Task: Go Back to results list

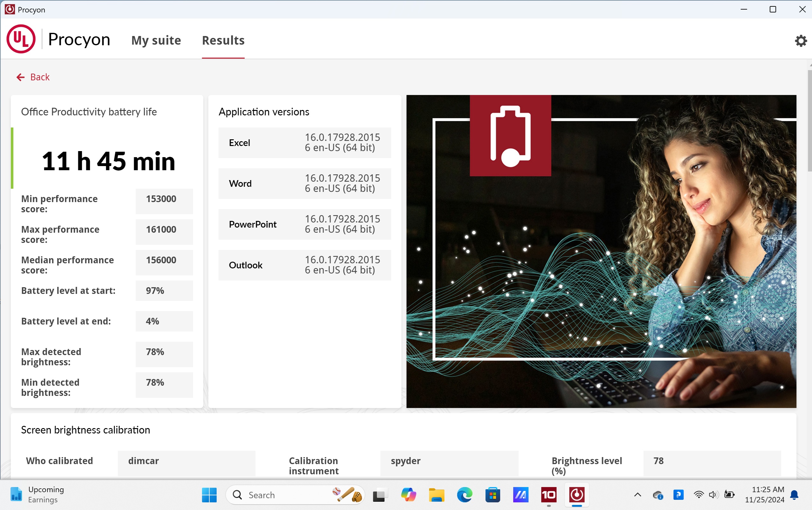Action: 33,77
